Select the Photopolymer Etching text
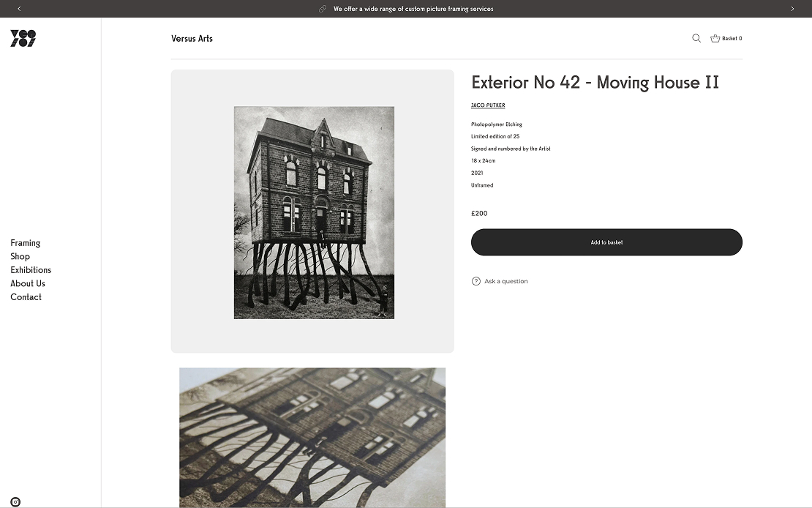 (x=497, y=124)
